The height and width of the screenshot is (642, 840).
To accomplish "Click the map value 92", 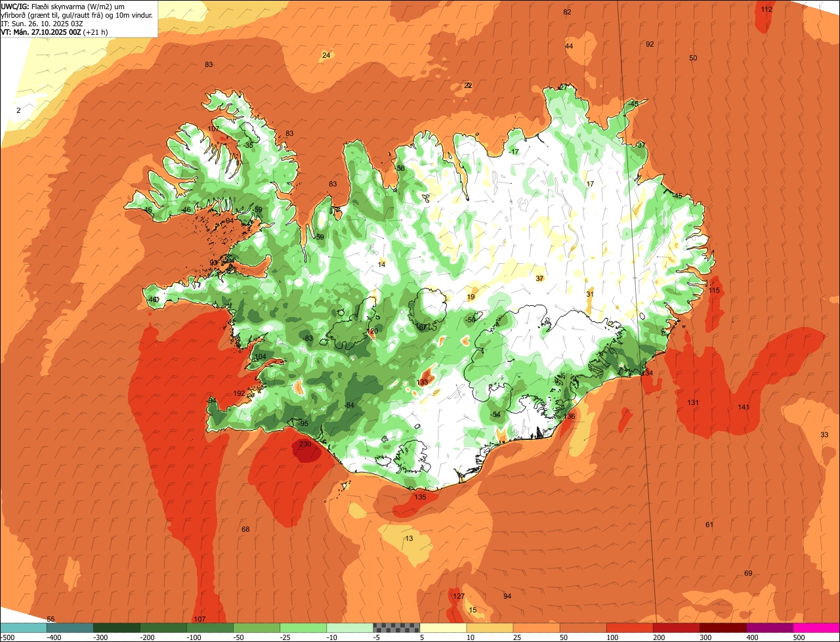I will pos(650,45).
